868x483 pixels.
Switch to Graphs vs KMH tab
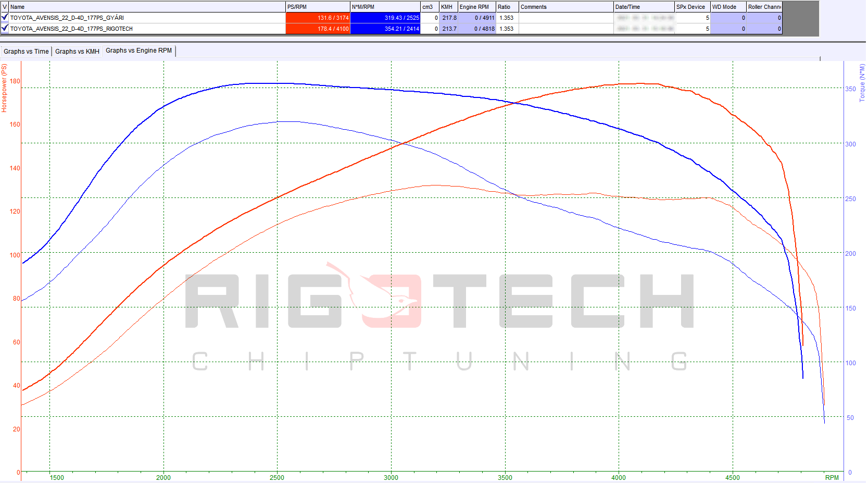77,51
